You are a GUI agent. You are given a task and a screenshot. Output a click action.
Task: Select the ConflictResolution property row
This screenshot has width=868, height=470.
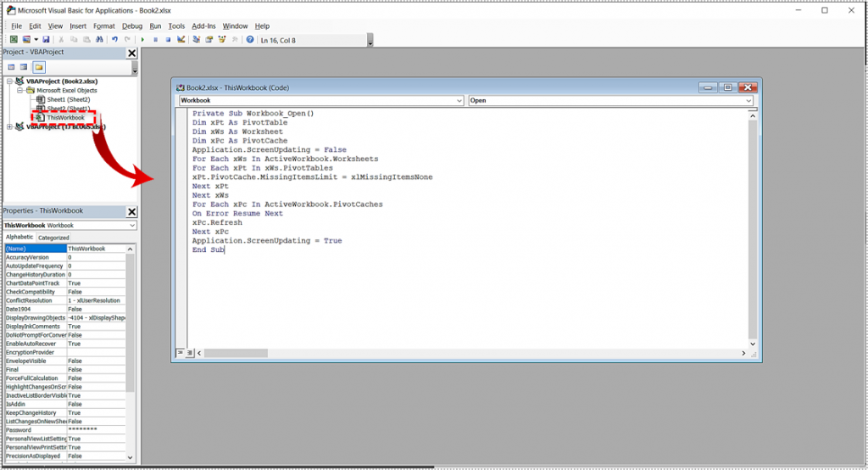(x=64, y=300)
